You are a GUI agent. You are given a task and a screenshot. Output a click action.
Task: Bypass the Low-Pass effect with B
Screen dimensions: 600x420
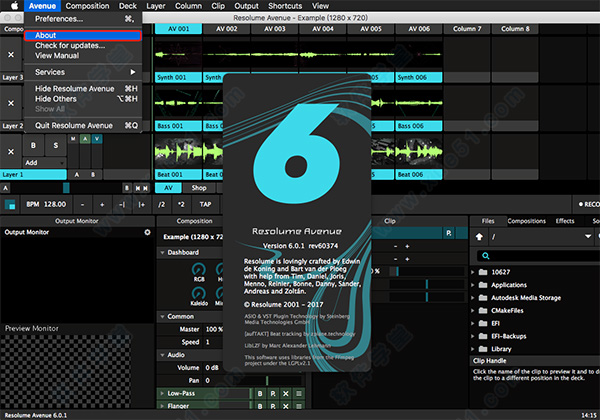coord(260,394)
